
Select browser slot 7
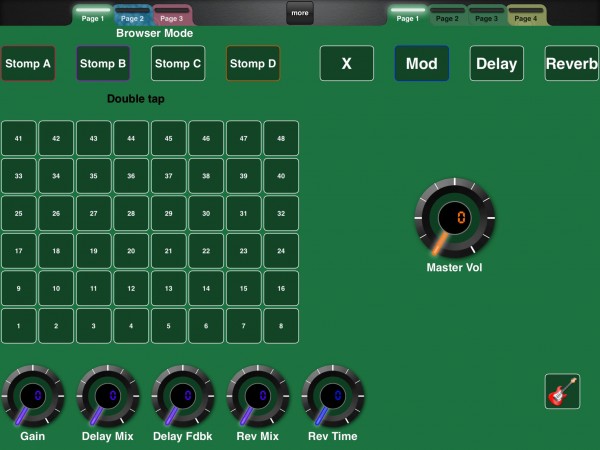tap(244, 326)
